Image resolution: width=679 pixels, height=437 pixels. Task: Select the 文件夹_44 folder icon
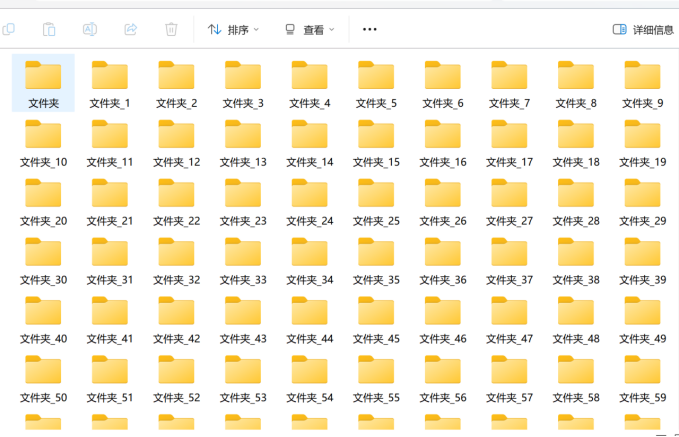point(310,311)
